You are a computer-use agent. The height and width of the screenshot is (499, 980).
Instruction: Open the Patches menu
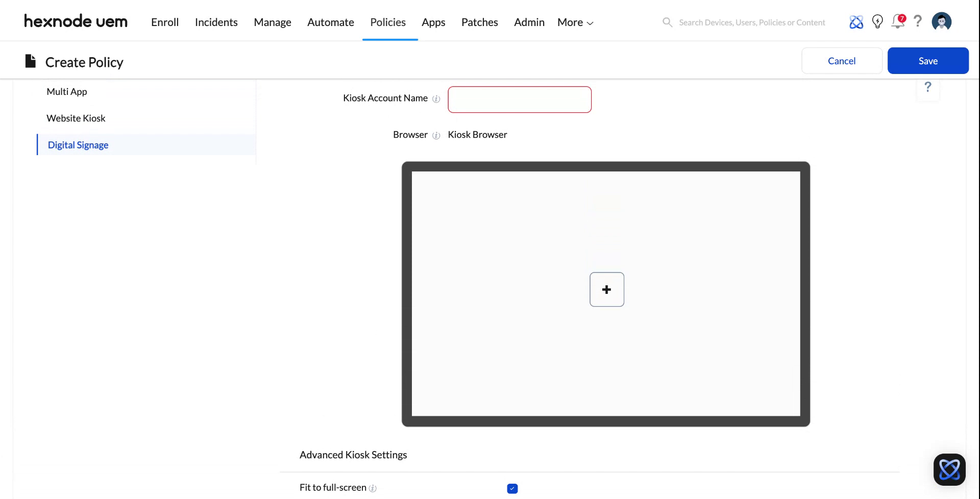479,22
